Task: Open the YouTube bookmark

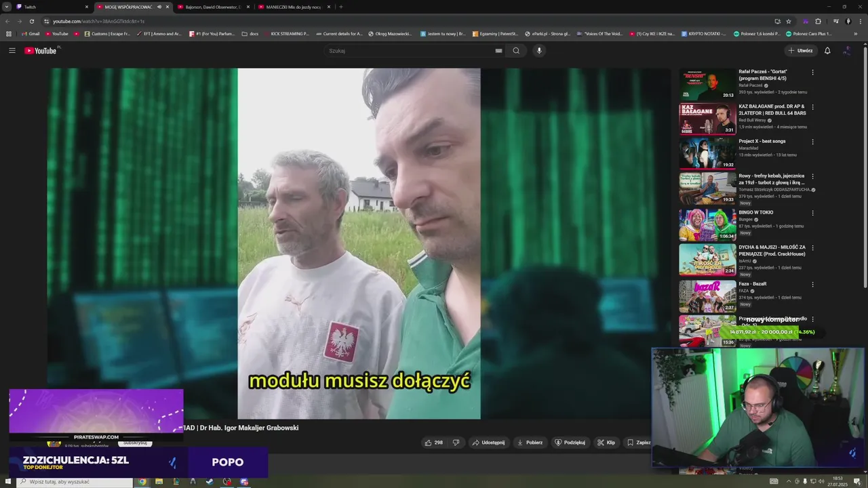Action: pyautogui.click(x=57, y=33)
